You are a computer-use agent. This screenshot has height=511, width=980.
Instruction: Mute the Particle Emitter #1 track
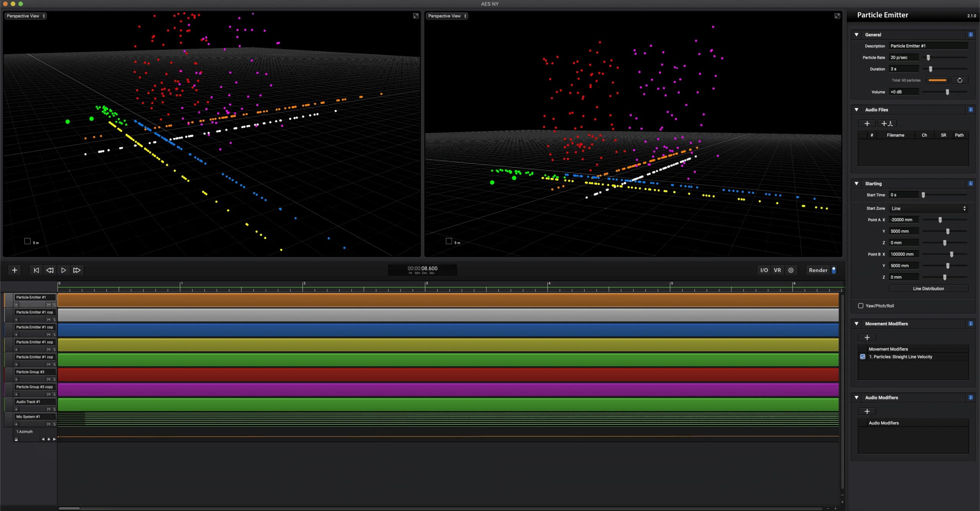coord(49,305)
